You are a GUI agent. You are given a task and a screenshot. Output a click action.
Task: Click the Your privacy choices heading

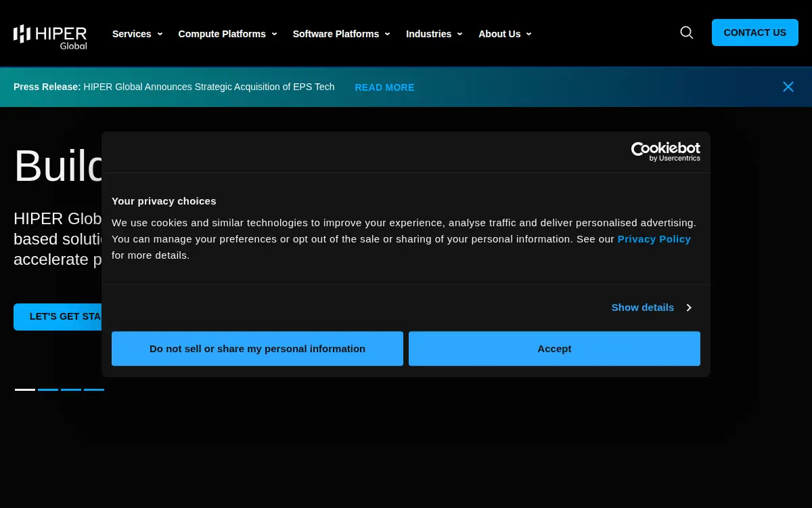point(164,201)
